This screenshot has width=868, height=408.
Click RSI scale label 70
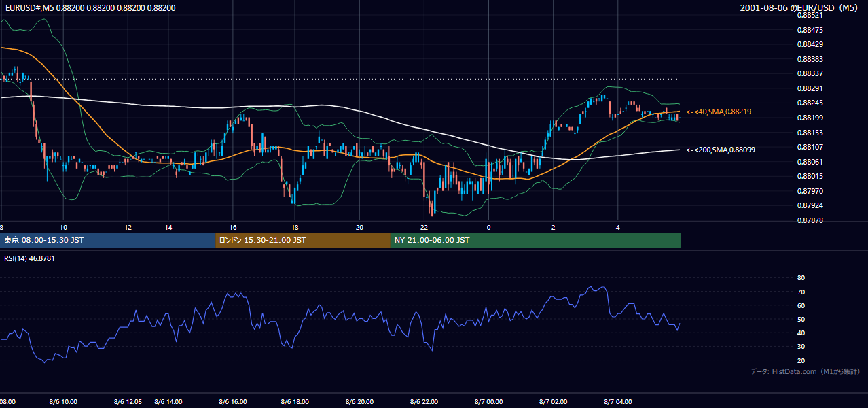801,292
